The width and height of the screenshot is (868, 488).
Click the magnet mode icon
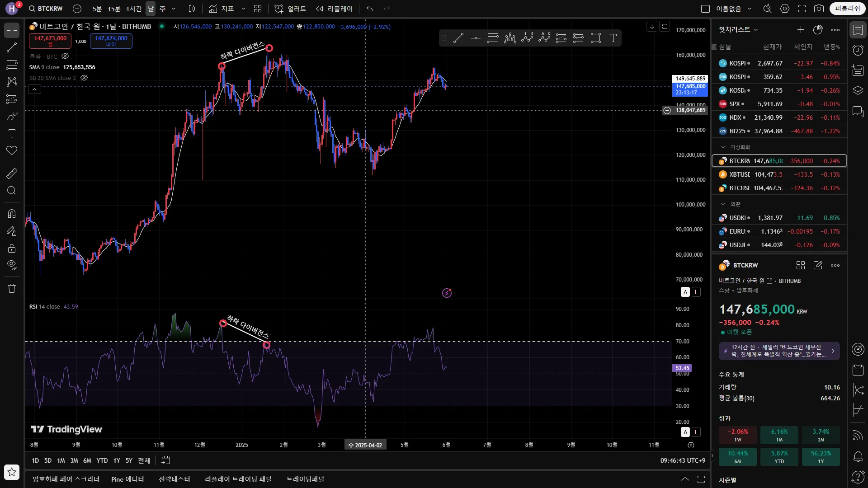point(12,214)
